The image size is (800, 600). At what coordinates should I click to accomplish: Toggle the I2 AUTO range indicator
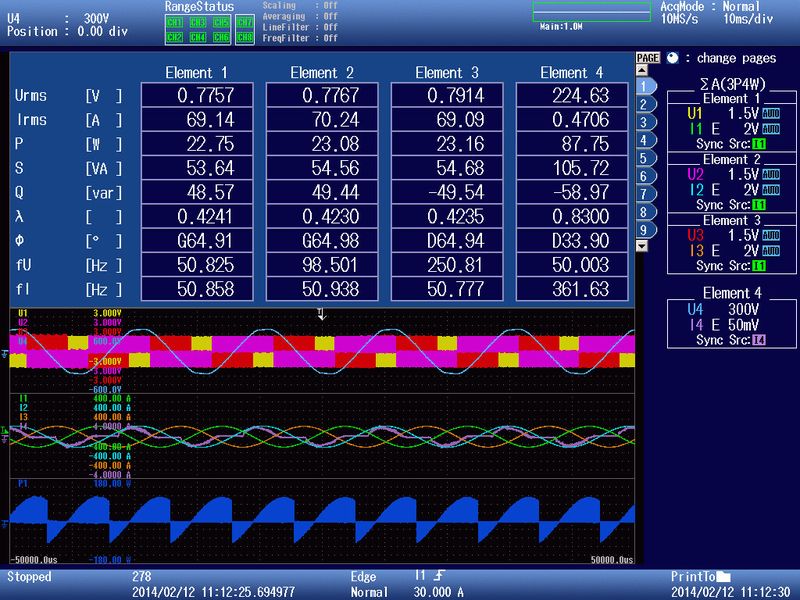[769, 190]
